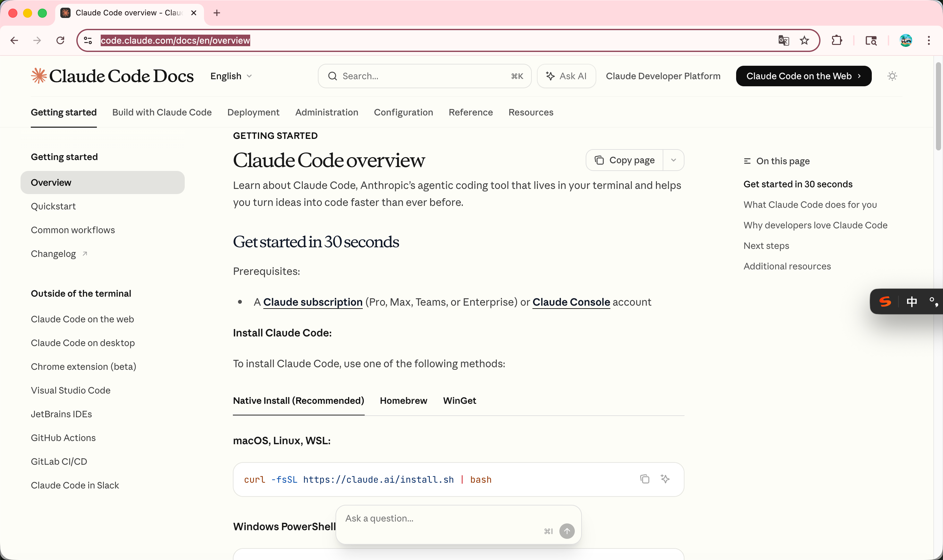The image size is (943, 560).
Task: Open the Configuration nav tab
Action: 403,113
